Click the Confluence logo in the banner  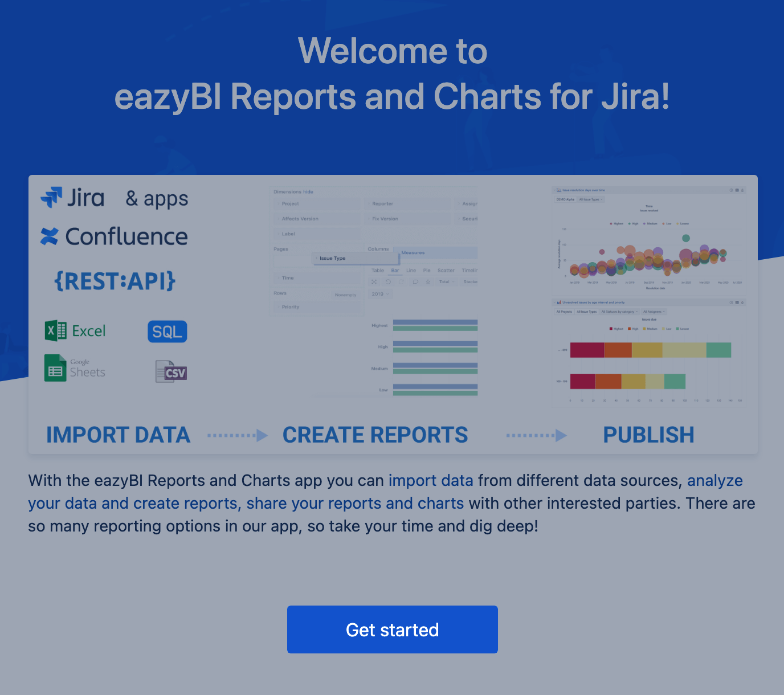coord(114,236)
